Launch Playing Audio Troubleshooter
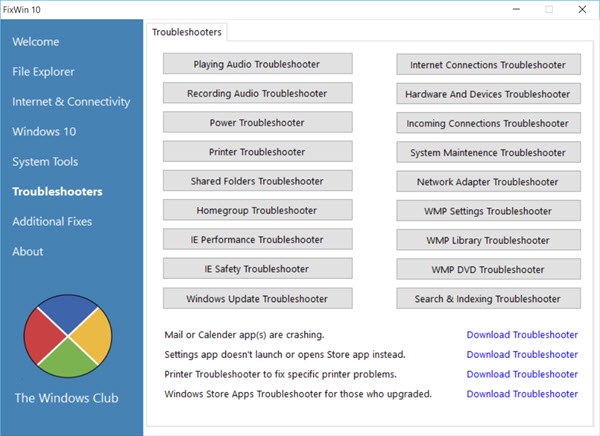 click(258, 64)
